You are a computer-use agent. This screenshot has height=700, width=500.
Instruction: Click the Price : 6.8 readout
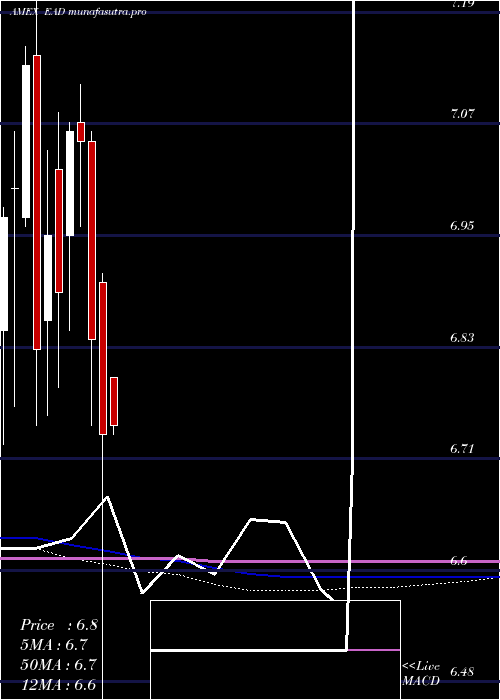pos(58,625)
